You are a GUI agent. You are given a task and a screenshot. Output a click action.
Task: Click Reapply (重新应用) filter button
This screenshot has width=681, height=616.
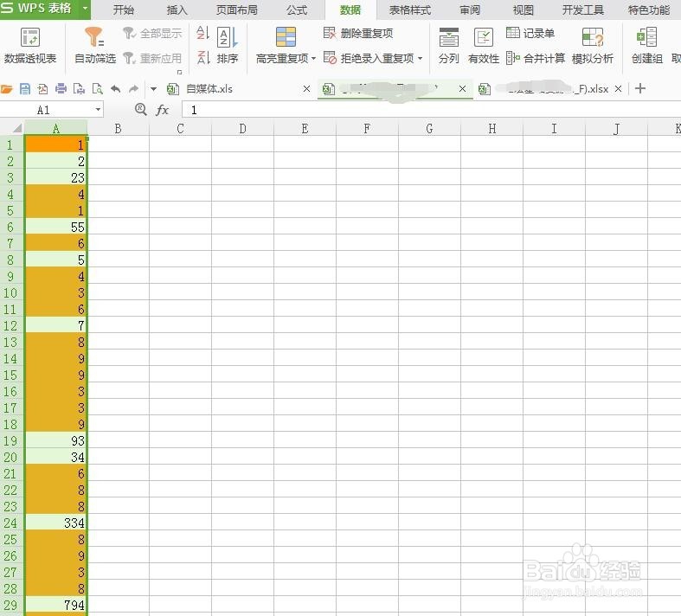click(152, 58)
